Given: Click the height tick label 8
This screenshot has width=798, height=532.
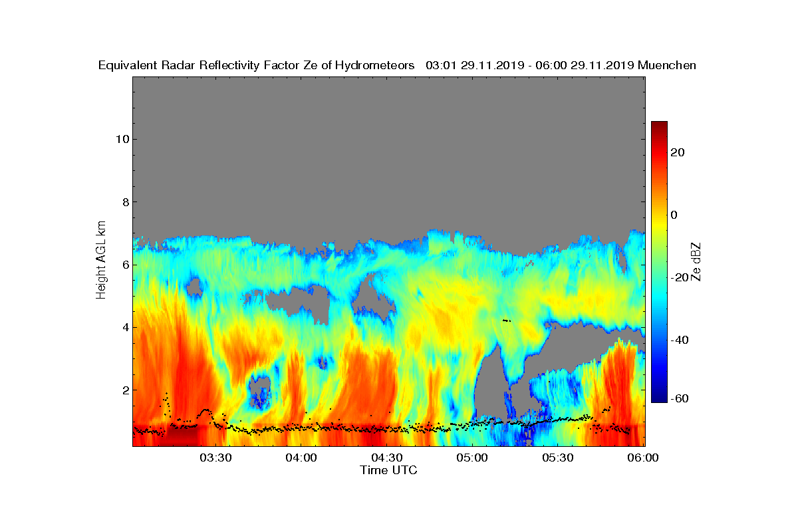Looking at the screenshot, I should [x=124, y=202].
